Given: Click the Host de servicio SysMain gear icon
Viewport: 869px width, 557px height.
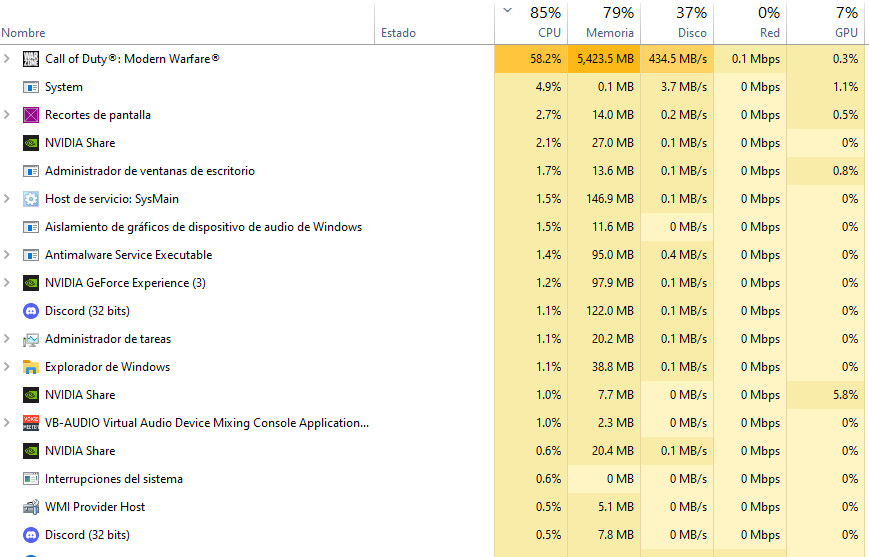Looking at the screenshot, I should click(30, 199).
